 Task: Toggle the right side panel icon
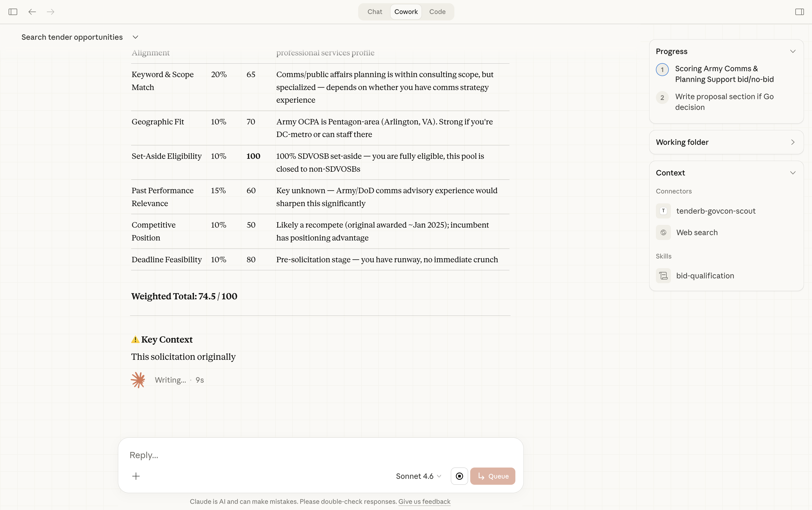click(x=799, y=12)
